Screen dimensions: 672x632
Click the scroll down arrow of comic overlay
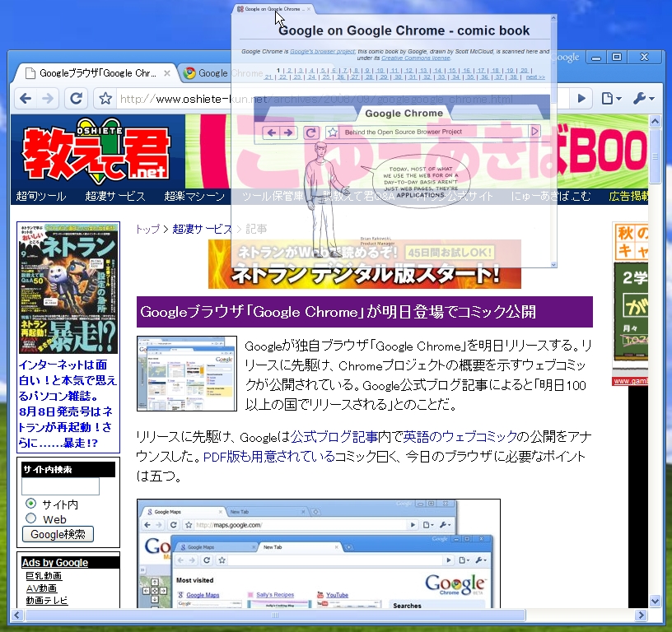tap(553, 265)
